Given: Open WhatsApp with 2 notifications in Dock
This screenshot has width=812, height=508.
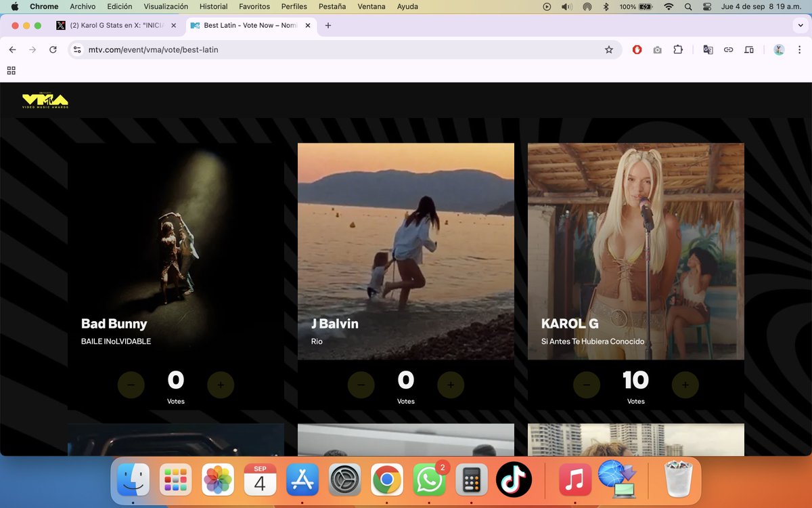Looking at the screenshot, I should [x=429, y=480].
